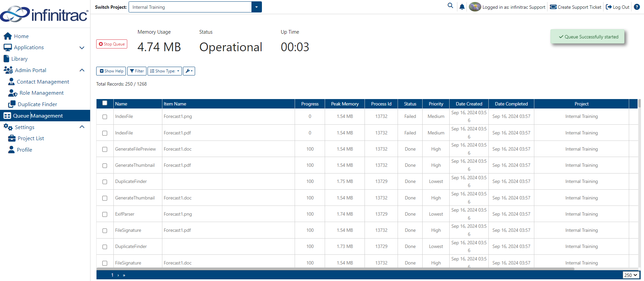This screenshot has height=281, width=644.
Task: Click the infinitrac logo
Action: point(44,14)
